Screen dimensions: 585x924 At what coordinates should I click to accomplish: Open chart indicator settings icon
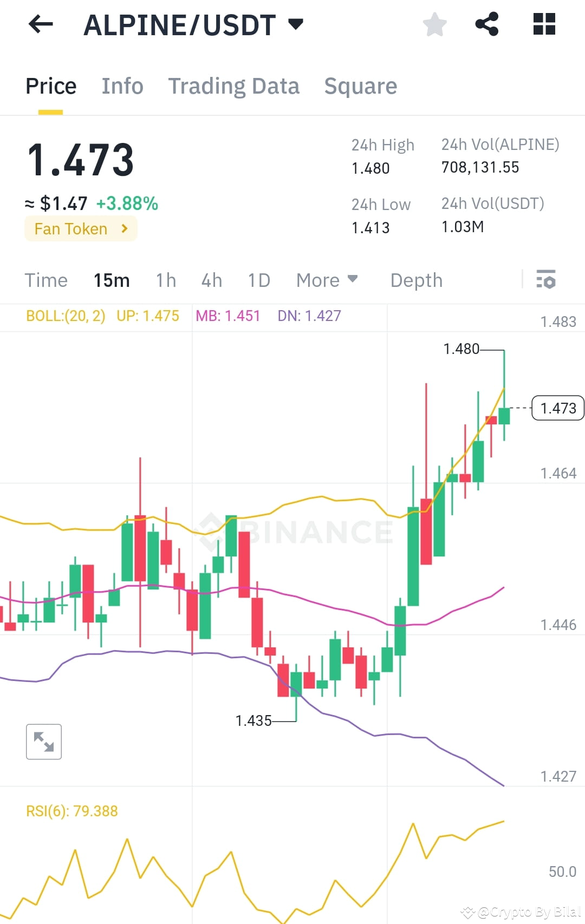coord(546,280)
